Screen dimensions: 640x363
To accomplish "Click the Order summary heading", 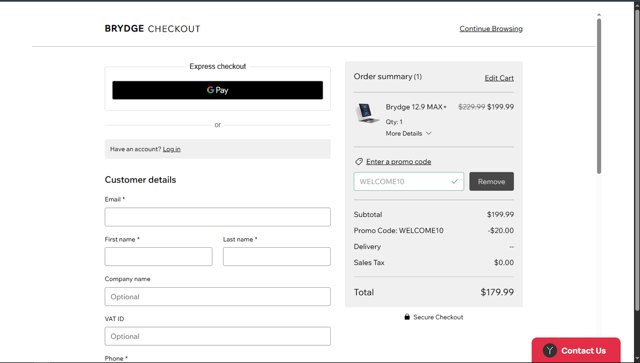I will coord(388,77).
